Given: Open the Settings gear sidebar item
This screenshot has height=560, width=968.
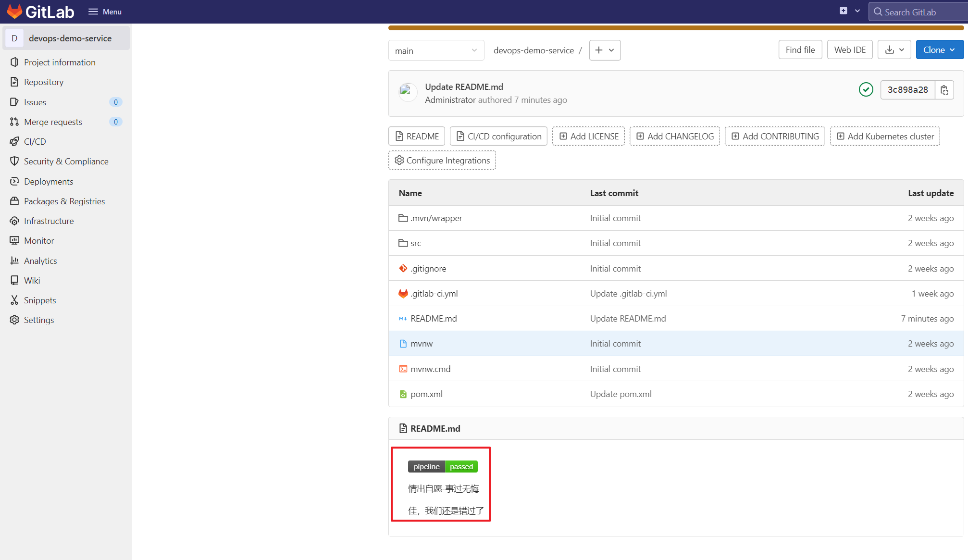Looking at the screenshot, I should [38, 320].
